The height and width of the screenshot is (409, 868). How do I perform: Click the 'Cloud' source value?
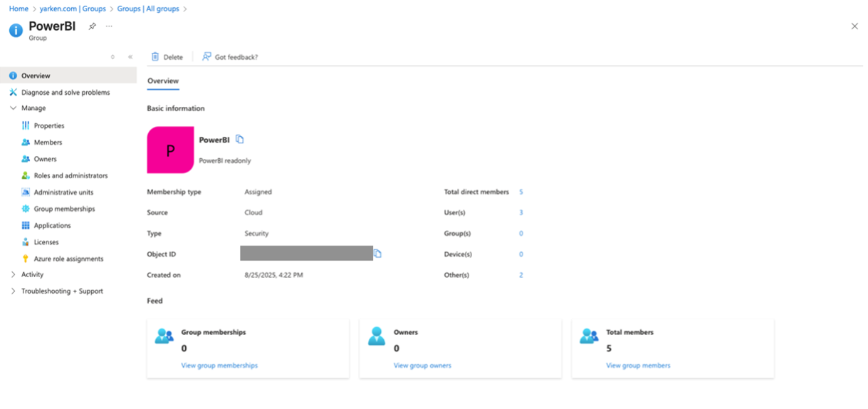(253, 212)
